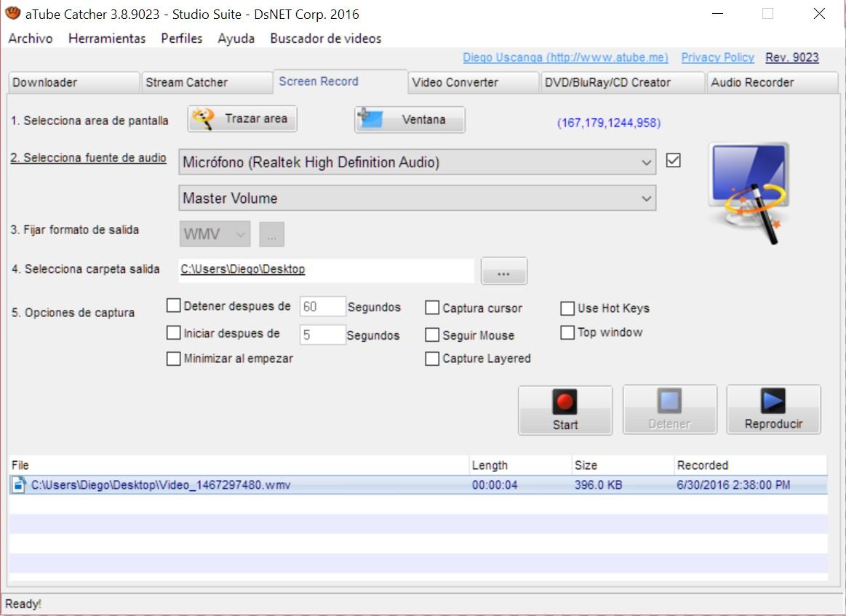
Task: Open the Master Volume dropdown
Action: click(647, 198)
